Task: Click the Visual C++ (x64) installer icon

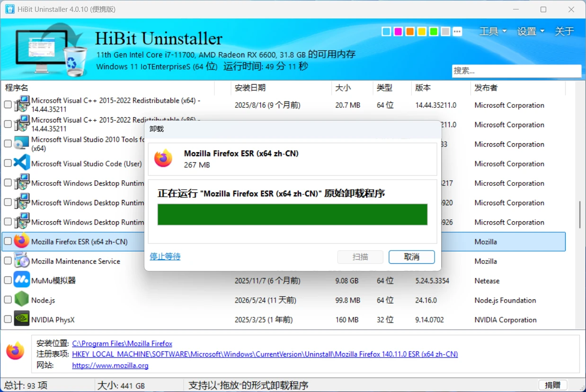Action: 21,105
